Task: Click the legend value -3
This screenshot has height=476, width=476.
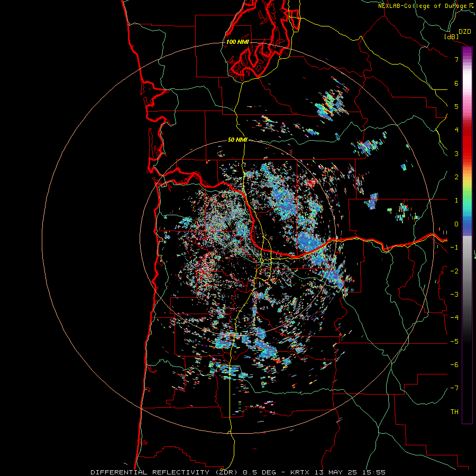Action: tap(454, 295)
